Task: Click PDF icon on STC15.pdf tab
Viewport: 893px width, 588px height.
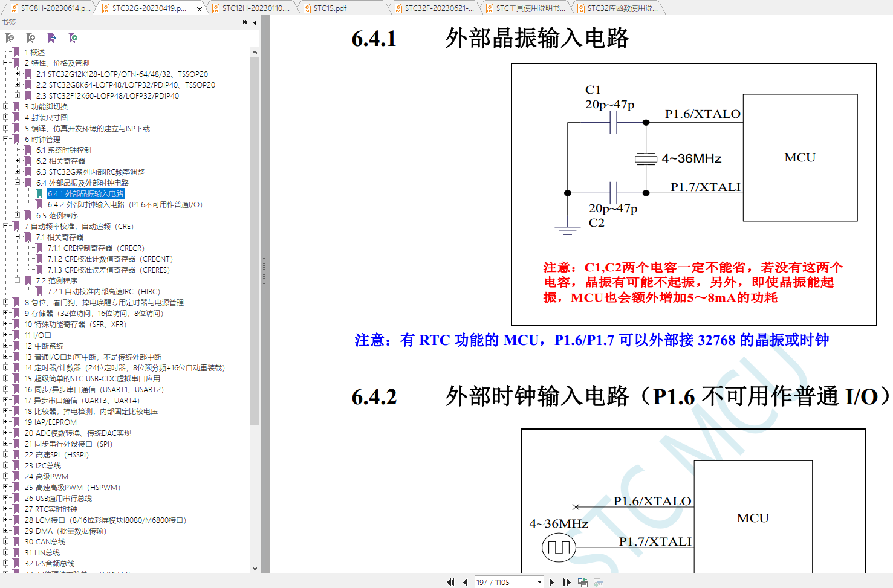Action: click(307, 8)
